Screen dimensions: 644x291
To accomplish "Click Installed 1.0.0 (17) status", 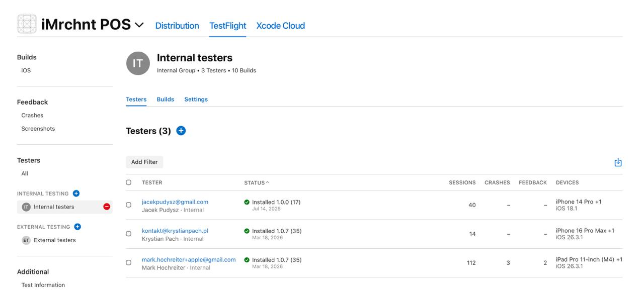I will (276, 202).
